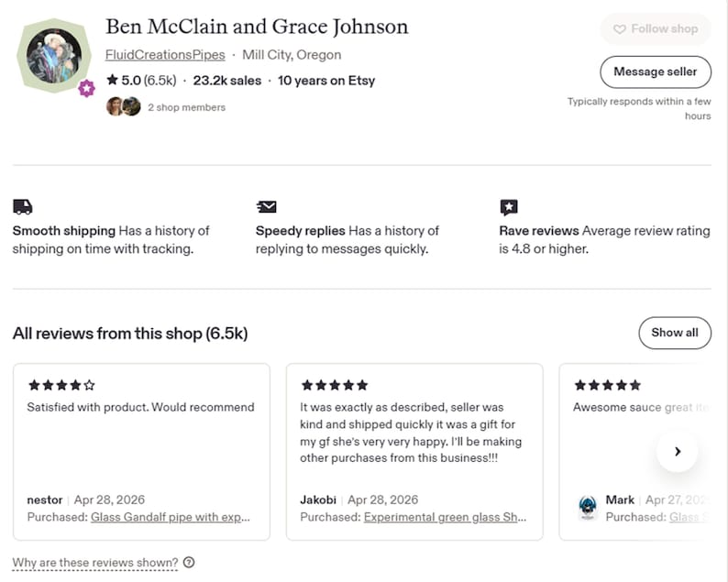Open the FluidCreationsPipes shop link
This screenshot has width=728, height=582.
165,55
